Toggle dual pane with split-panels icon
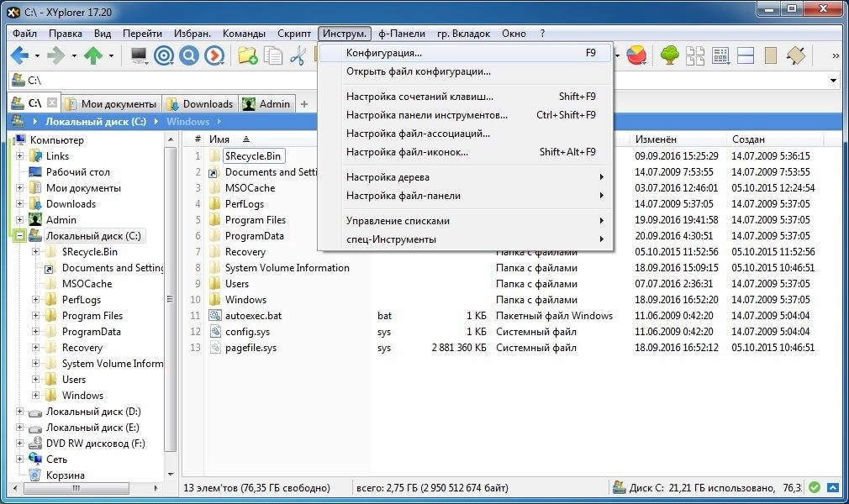The image size is (849, 504). point(746,55)
